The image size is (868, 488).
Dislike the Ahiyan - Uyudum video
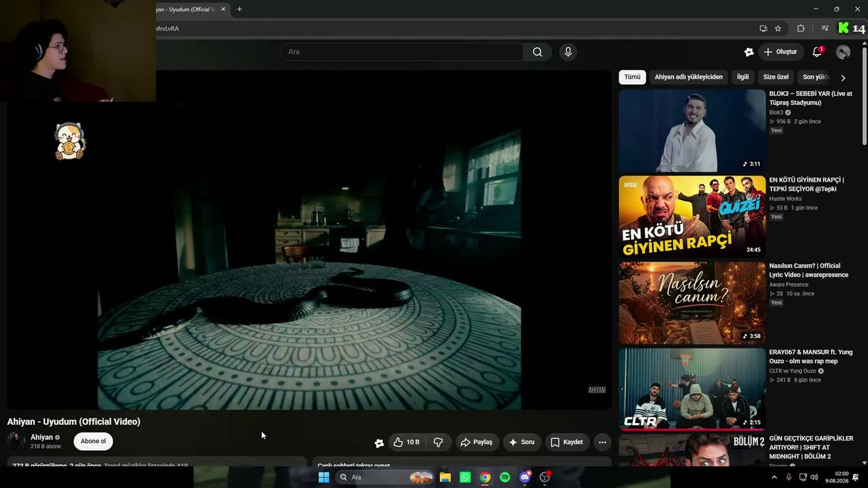point(438,442)
